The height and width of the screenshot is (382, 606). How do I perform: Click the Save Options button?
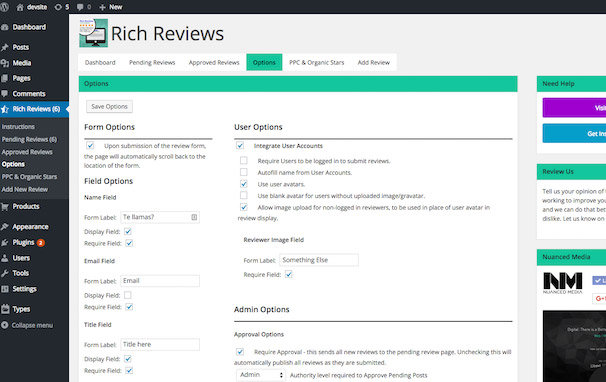(x=109, y=106)
